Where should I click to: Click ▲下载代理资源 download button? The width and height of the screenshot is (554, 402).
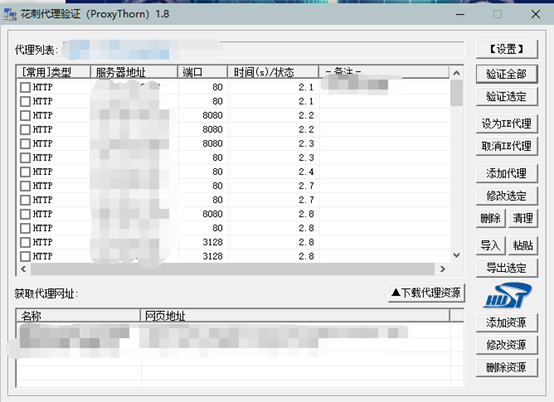pyautogui.click(x=426, y=293)
